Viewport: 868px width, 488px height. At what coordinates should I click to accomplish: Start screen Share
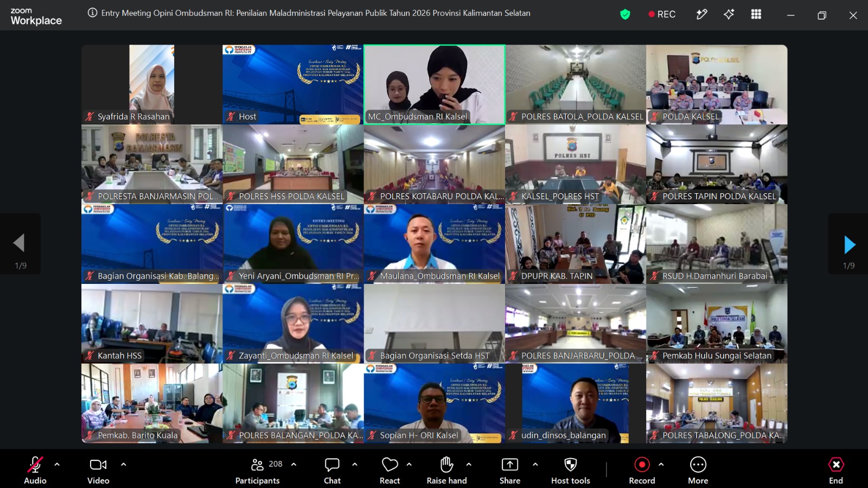510,470
